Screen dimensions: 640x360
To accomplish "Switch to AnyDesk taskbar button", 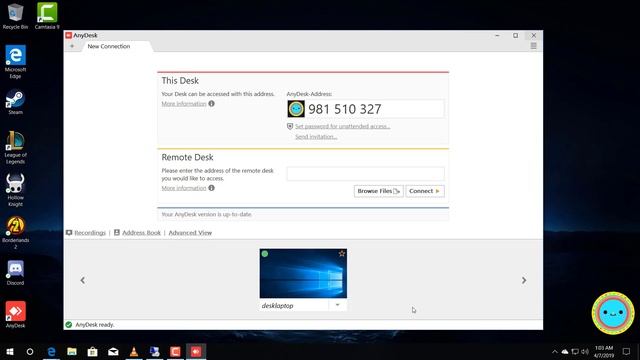I will pyautogui.click(x=196, y=351).
